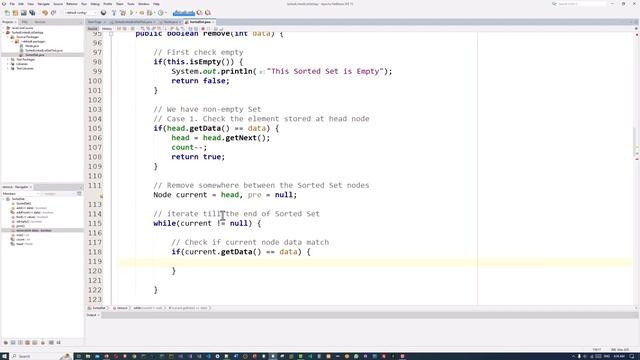Viewport: 640px width, 360px height.
Task: Click the Windows Start button
Action: [x=4, y=356]
